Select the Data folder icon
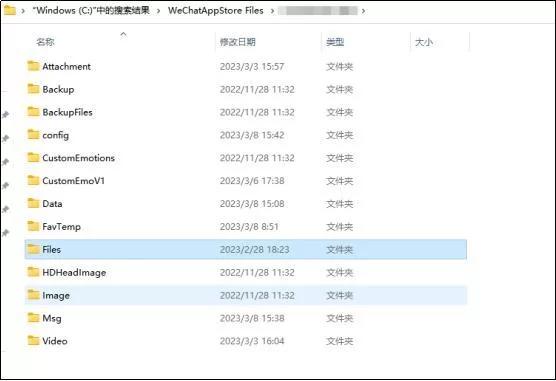This screenshot has height=381, width=556. tap(33, 203)
